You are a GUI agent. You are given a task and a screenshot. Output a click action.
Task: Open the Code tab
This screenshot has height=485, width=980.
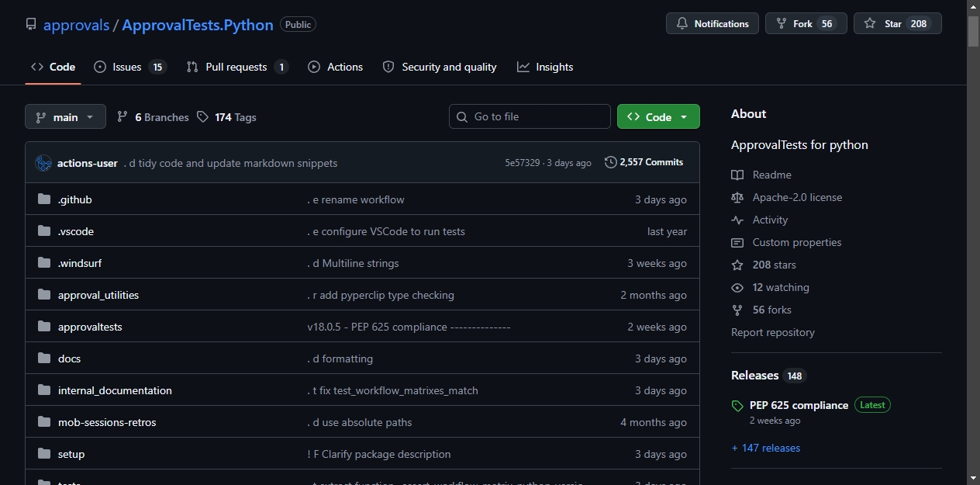point(53,67)
